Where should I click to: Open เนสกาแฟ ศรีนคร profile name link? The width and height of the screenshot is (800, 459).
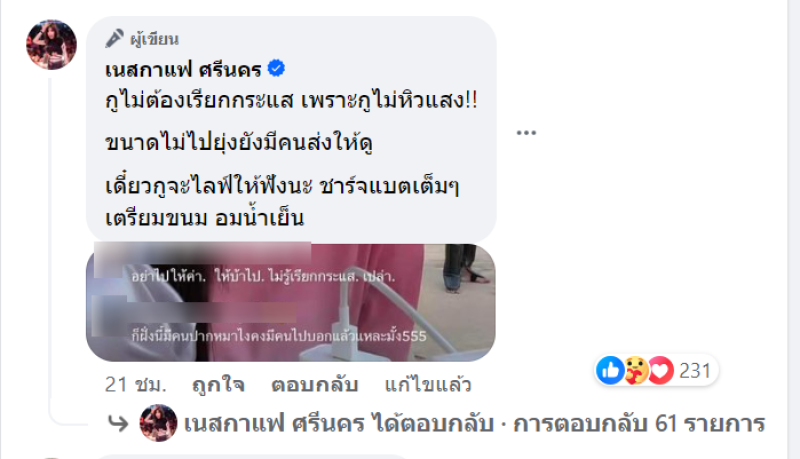pos(183,69)
